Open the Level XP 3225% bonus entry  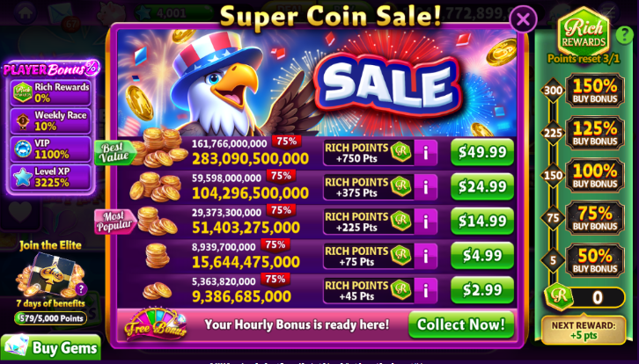[50, 177]
